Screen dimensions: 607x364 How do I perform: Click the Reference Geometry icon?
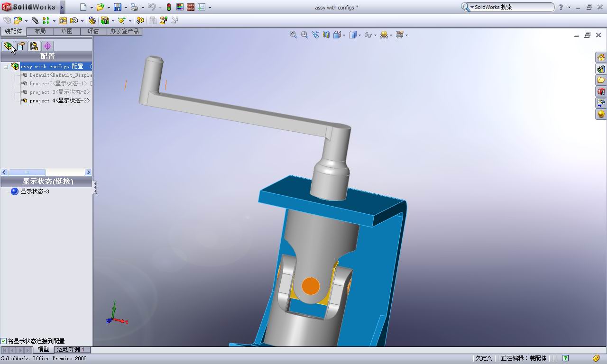click(x=122, y=20)
